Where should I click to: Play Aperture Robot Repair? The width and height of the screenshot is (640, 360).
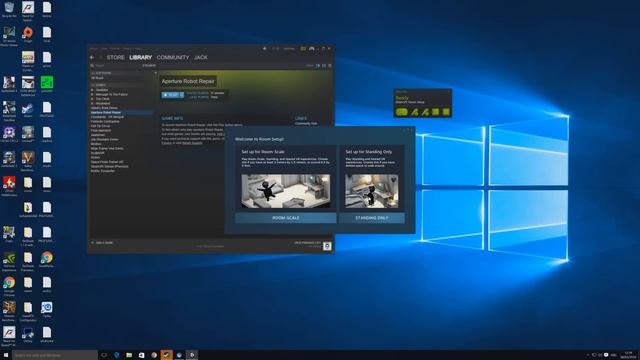(173, 95)
